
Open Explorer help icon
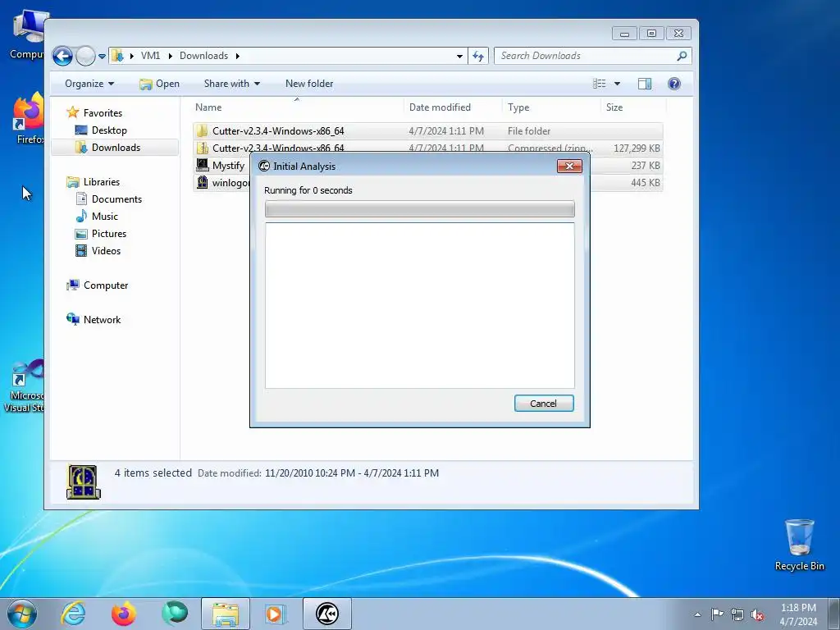[x=674, y=84]
